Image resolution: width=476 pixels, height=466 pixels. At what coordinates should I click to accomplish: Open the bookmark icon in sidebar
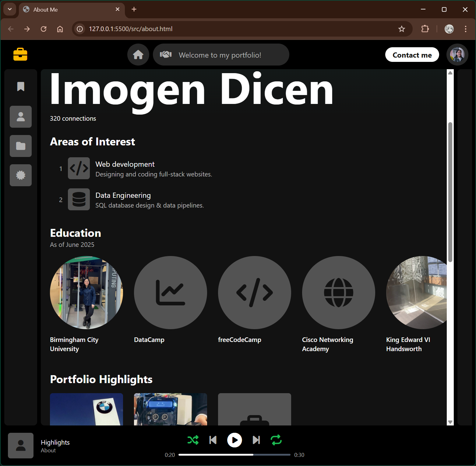click(21, 87)
